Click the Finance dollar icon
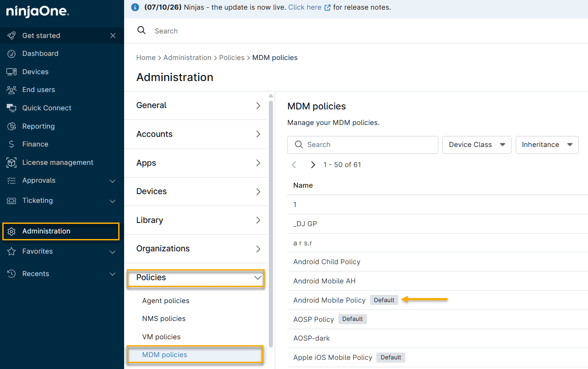Image resolution: width=588 pixels, height=369 pixels. pyautogui.click(x=11, y=144)
